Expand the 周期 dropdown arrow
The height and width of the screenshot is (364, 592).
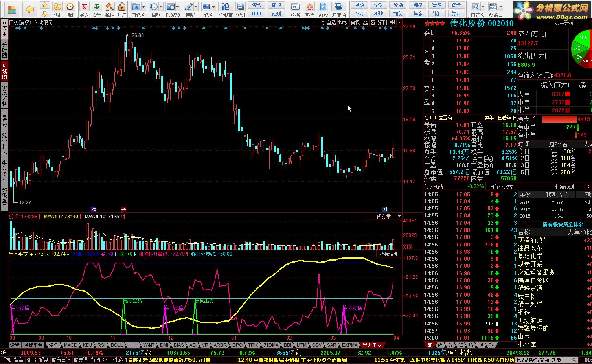[x=161, y=7]
